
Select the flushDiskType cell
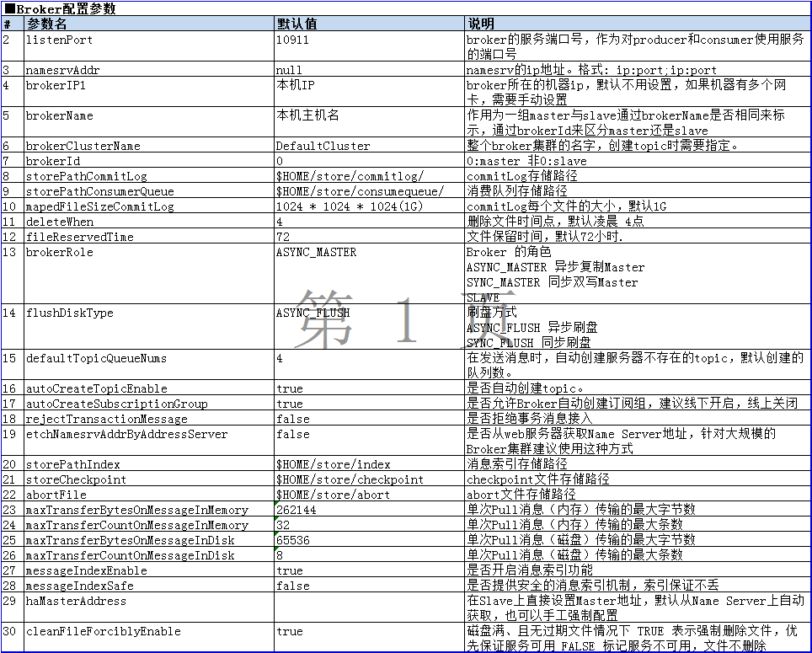[x=149, y=327]
